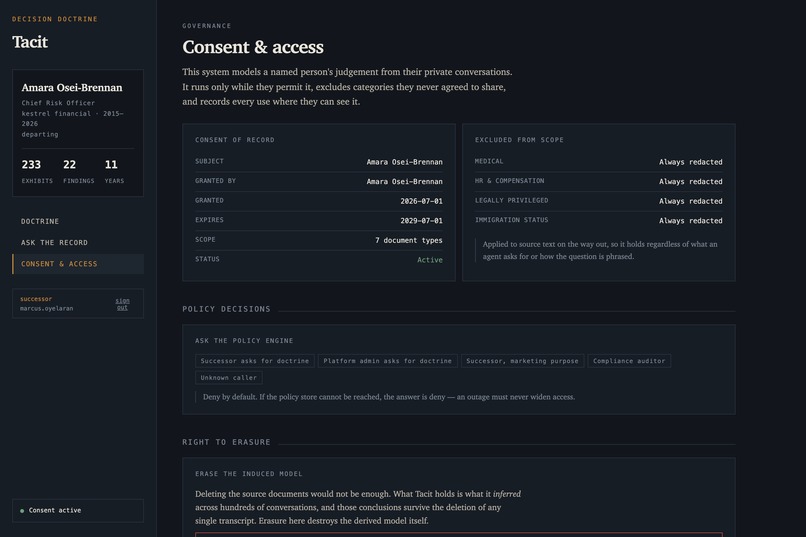806x537 pixels.
Task: Click the 'Chief Risk Officer' role text
Action: [58, 103]
